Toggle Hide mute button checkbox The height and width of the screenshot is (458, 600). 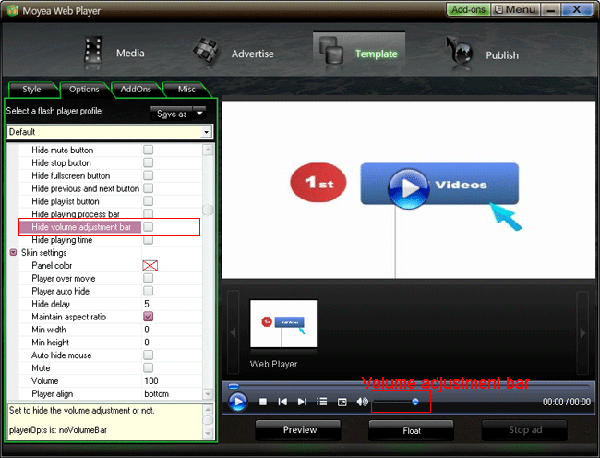(148, 150)
